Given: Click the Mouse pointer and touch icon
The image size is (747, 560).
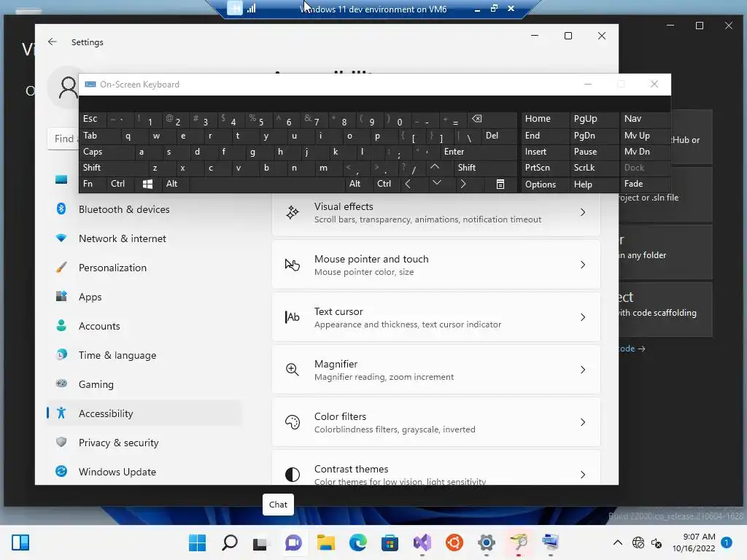Looking at the screenshot, I should point(292,265).
